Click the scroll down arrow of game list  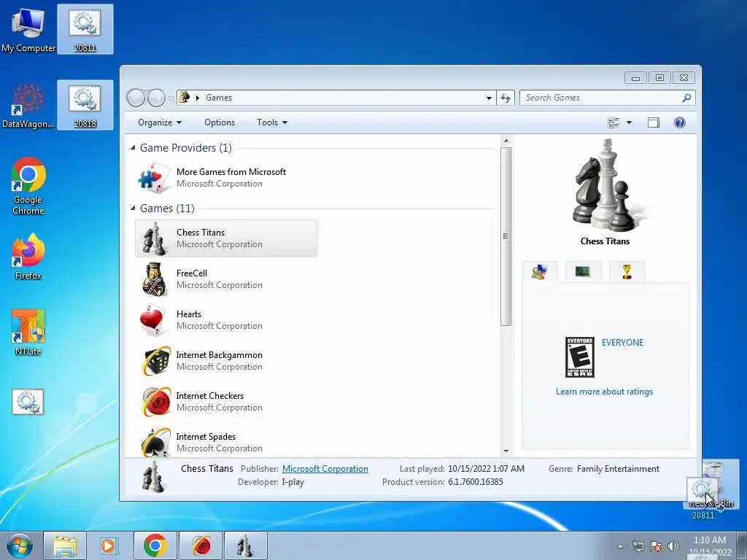coord(506,451)
